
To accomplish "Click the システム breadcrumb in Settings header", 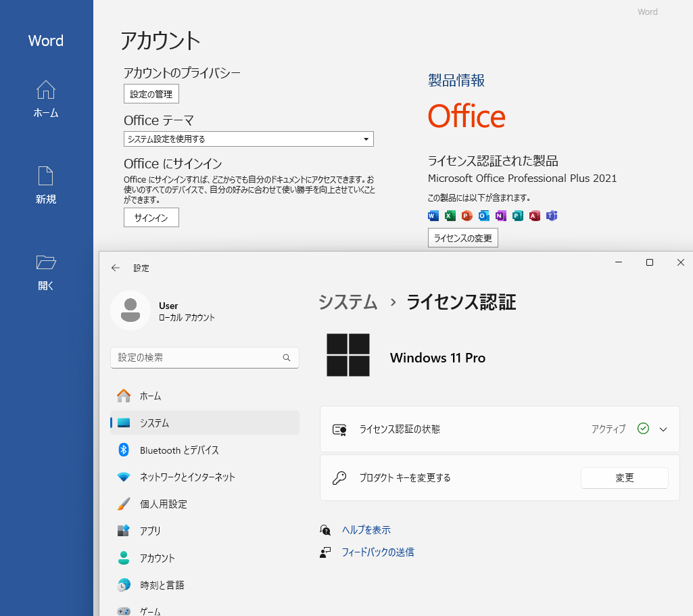I will (348, 302).
